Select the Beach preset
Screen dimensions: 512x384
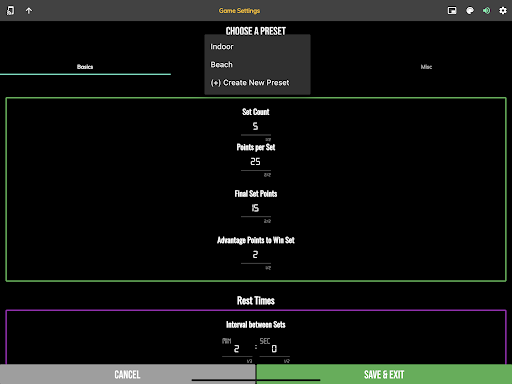[257, 65]
